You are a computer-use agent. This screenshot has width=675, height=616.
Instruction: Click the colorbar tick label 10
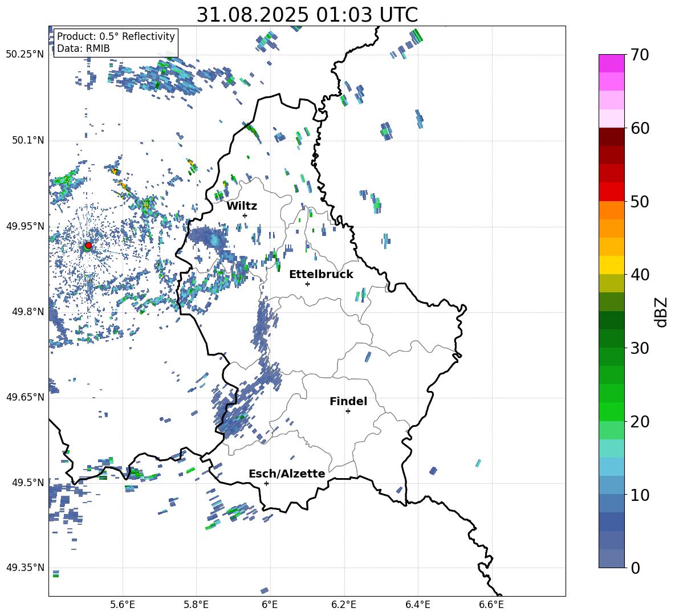(x=639, y=495)
